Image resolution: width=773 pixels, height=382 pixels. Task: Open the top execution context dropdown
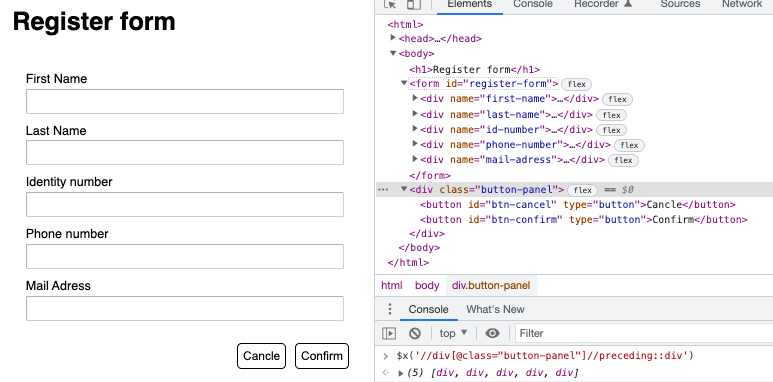click(x=453, y=334)
